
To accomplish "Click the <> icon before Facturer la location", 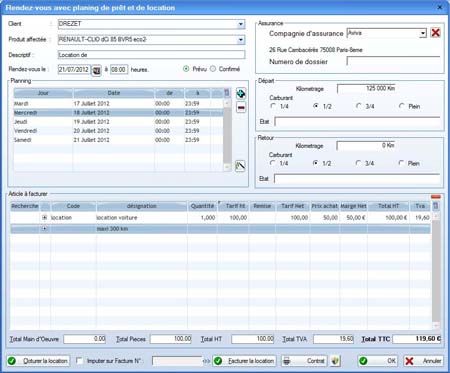I will [206, 361].
